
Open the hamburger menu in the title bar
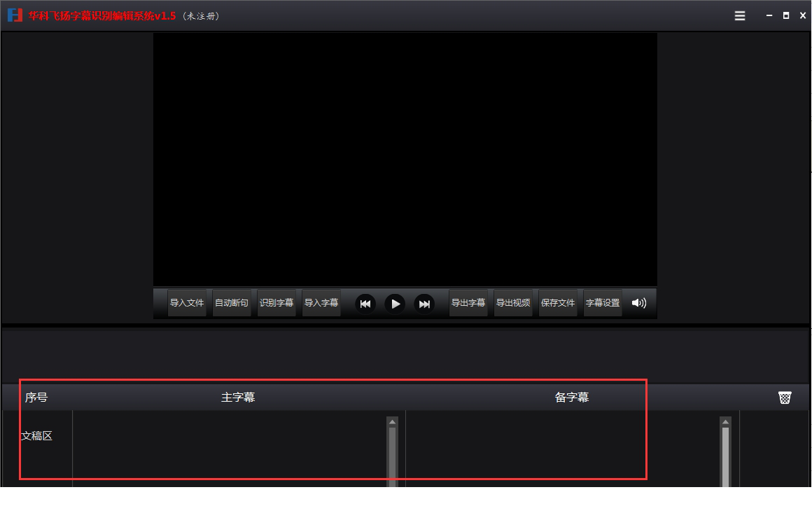point(739,15)
